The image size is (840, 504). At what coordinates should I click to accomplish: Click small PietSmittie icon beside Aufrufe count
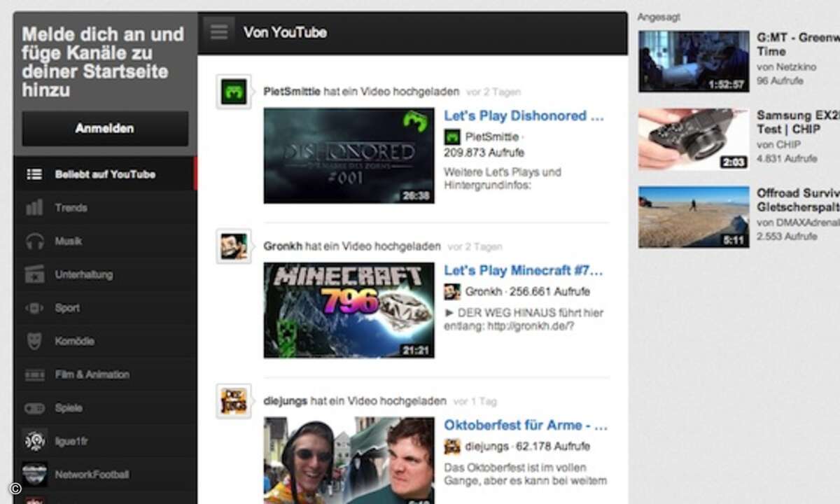452,137
